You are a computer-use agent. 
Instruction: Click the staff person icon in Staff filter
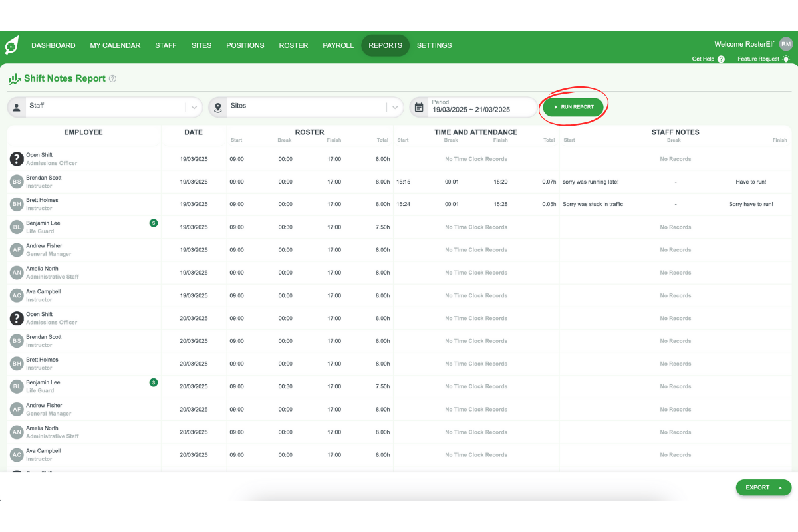(x=15, y=106)
